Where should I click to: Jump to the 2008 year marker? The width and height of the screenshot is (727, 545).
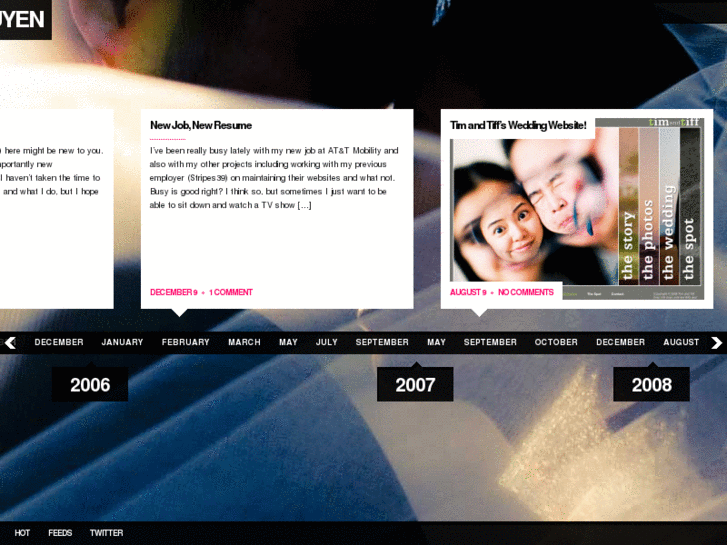click(x=651, y=385)
